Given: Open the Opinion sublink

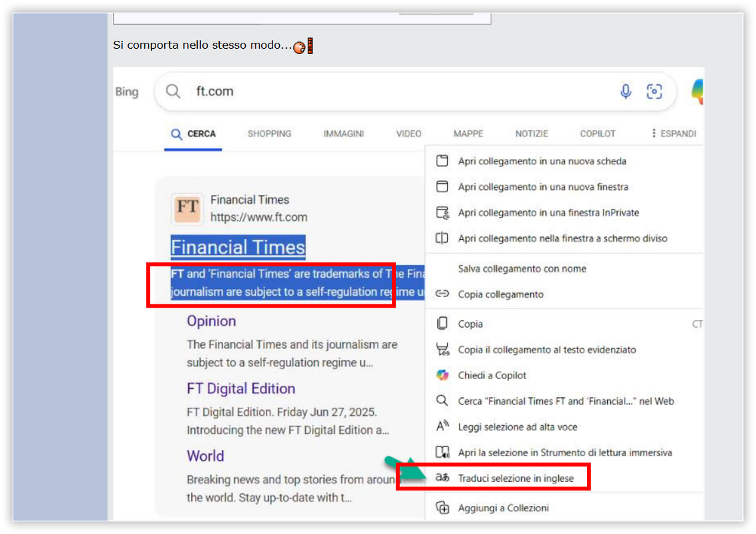Looking at the screenshot, I should [x=211, y=321].
